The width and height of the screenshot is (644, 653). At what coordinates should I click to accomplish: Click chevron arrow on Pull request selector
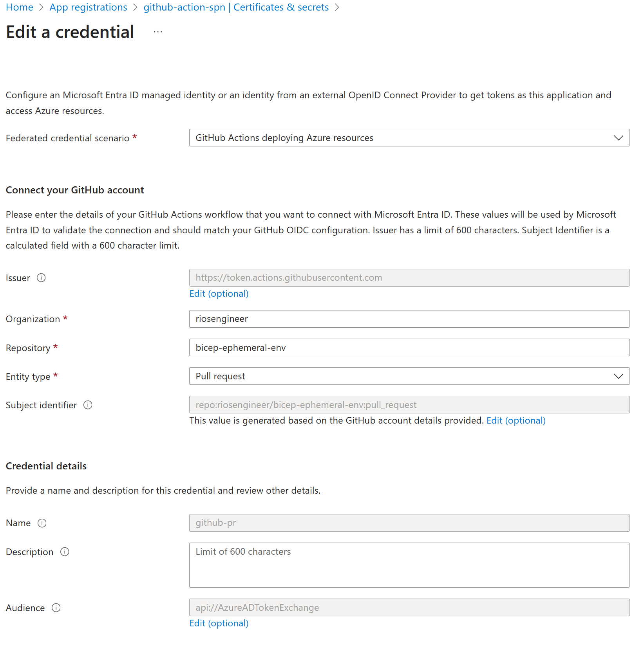618,376
